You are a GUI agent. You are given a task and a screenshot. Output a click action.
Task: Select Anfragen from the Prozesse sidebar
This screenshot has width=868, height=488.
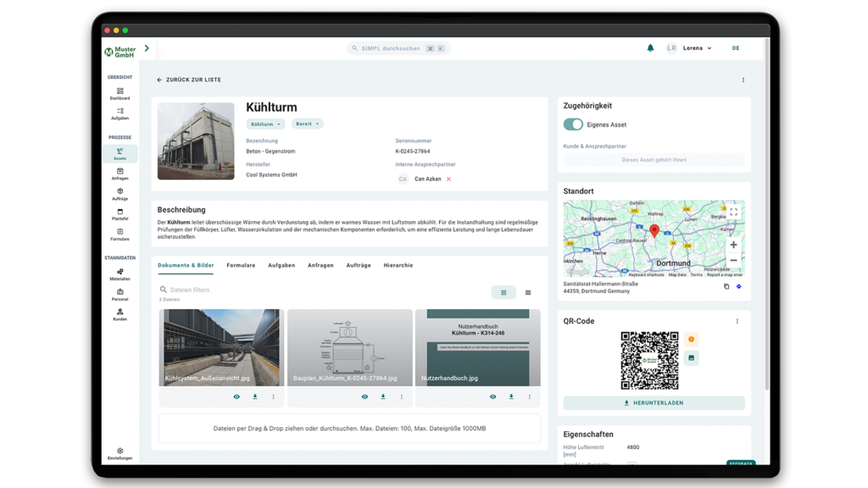(x=119, y=175)
